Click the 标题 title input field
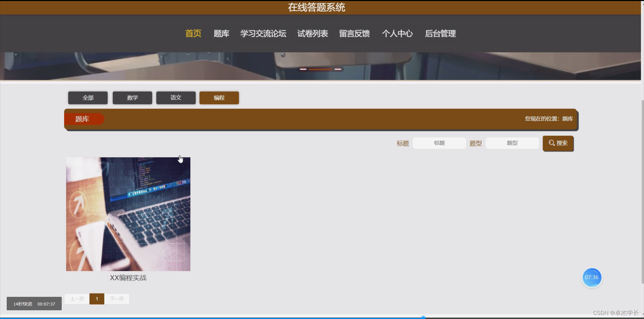The height and width of the screenshot is (319, 644). 439,143
